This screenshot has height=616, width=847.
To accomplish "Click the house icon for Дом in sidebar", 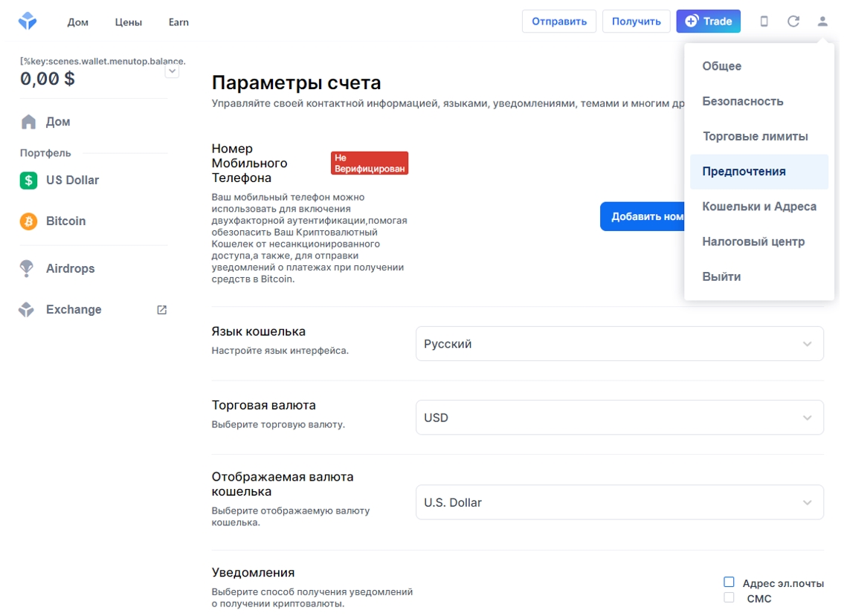I will pyautogui.click(x=28, y=121).
